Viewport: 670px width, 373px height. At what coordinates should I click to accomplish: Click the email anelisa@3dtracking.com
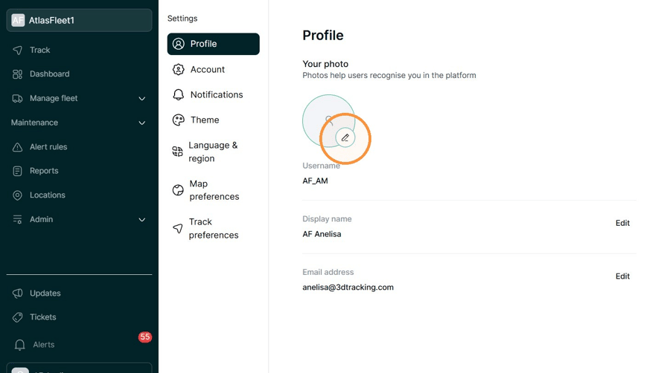(x=348, y=287)
